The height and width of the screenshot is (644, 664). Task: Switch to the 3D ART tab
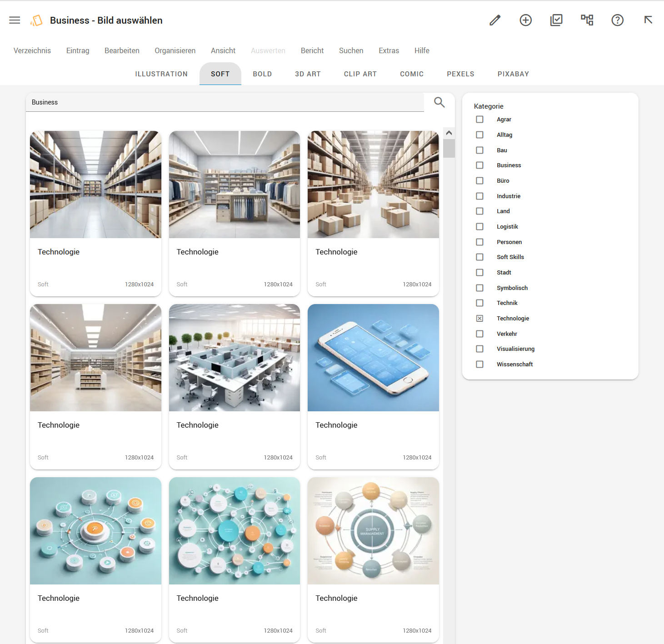(x=308, y=74)
